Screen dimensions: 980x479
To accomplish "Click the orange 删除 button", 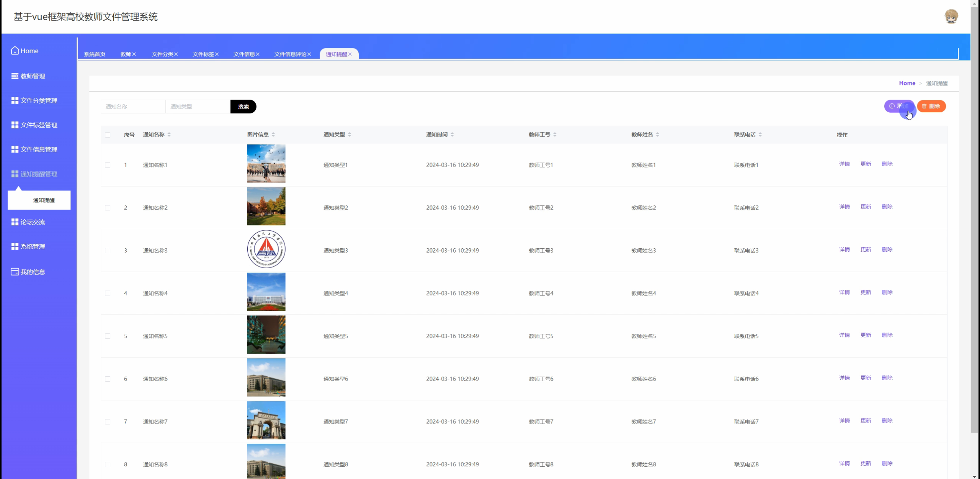I will pyautogui.click(x=931, y=106).
